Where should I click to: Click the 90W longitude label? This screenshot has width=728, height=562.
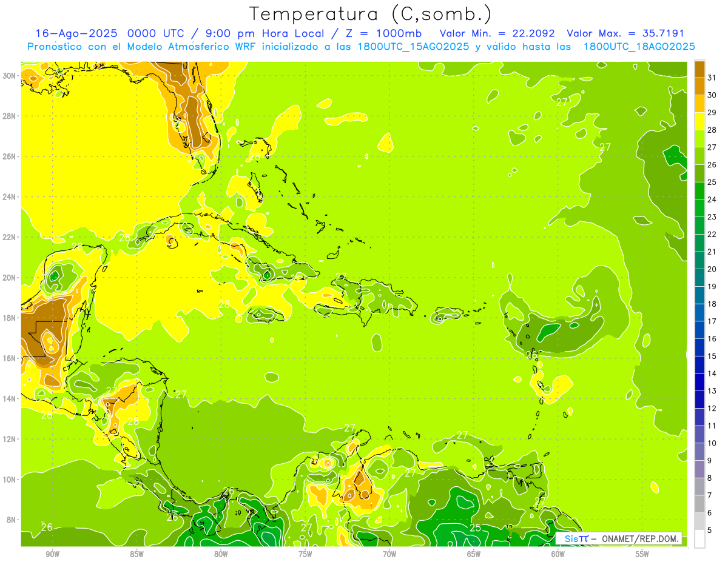pyautogui.click(x=52, y=554)
